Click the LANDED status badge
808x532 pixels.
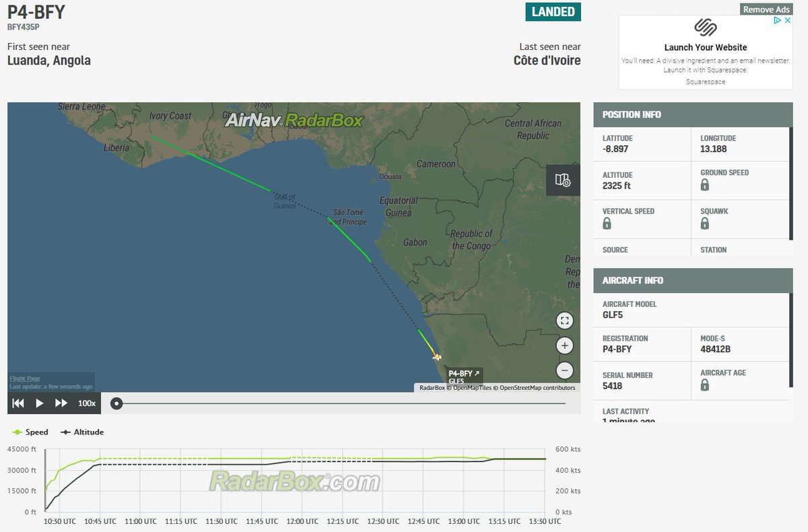(x=553, y=12)
